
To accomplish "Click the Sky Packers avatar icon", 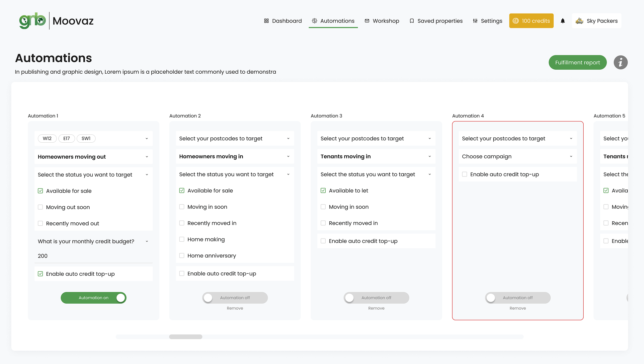I will point(580,21).
